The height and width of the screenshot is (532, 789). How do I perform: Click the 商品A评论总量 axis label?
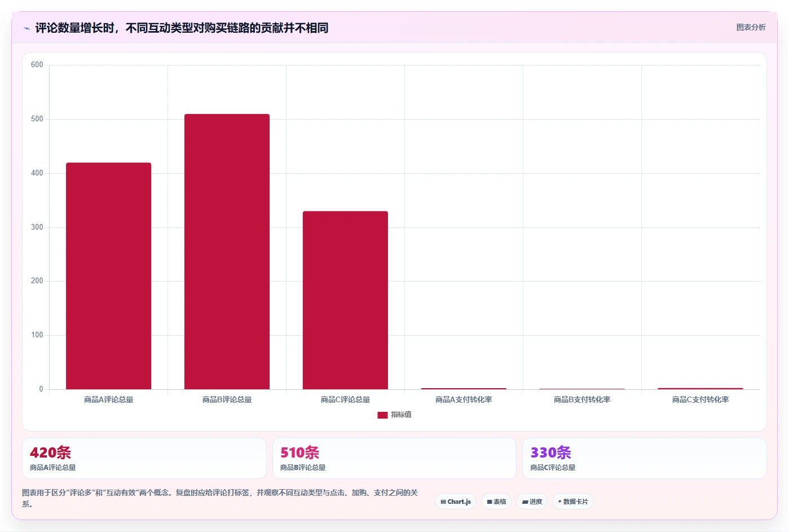108,399
